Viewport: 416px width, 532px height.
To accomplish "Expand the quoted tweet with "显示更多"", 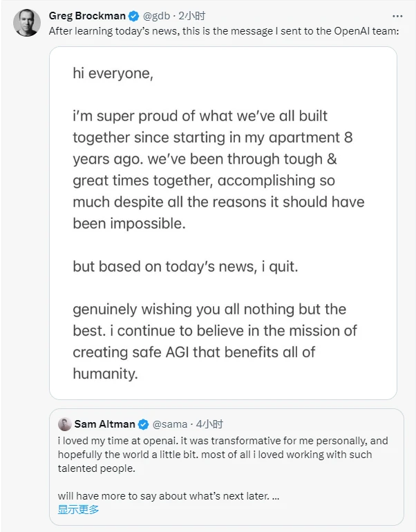I will [x=78, y=510].
